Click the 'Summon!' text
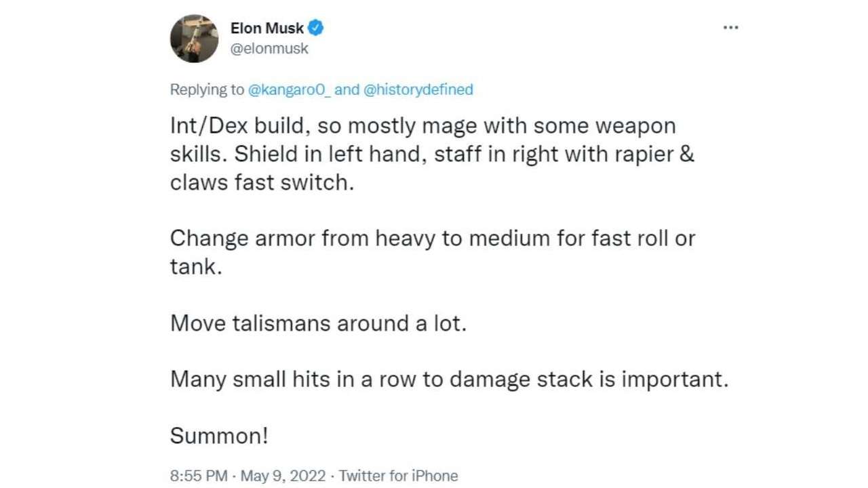This screenshot has width=868, height=488. point(219,436)
